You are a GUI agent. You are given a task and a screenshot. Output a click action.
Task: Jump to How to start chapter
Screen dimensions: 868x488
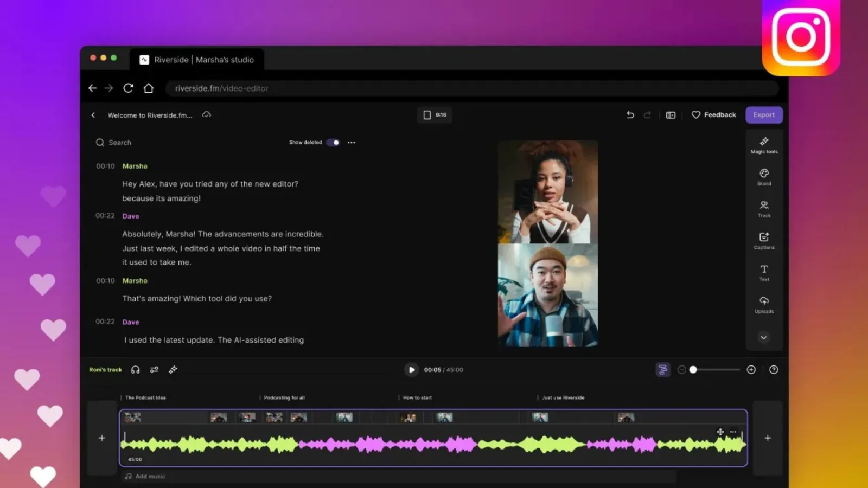coord(417,398)
